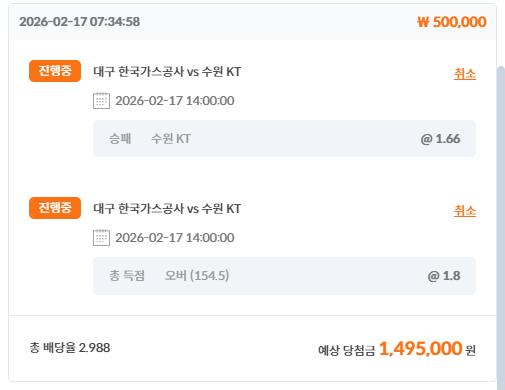Click the second 진행중 status badge
This screenshot has height=390, width=505.
(55, 208)
